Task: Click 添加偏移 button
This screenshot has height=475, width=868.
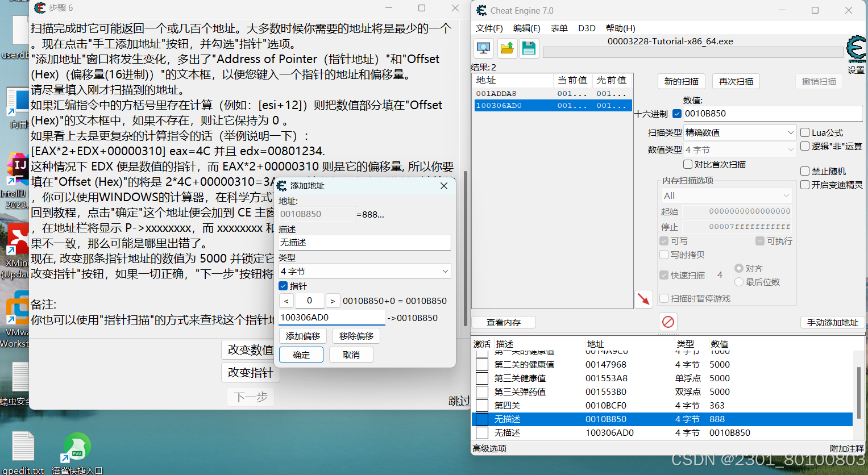Action: 303,336
